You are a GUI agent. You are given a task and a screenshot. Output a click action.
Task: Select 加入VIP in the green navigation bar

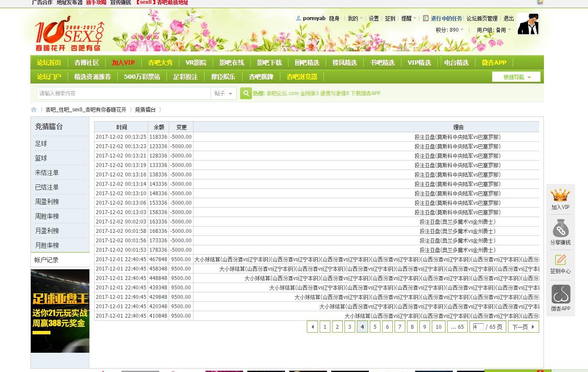coord(123,62)
